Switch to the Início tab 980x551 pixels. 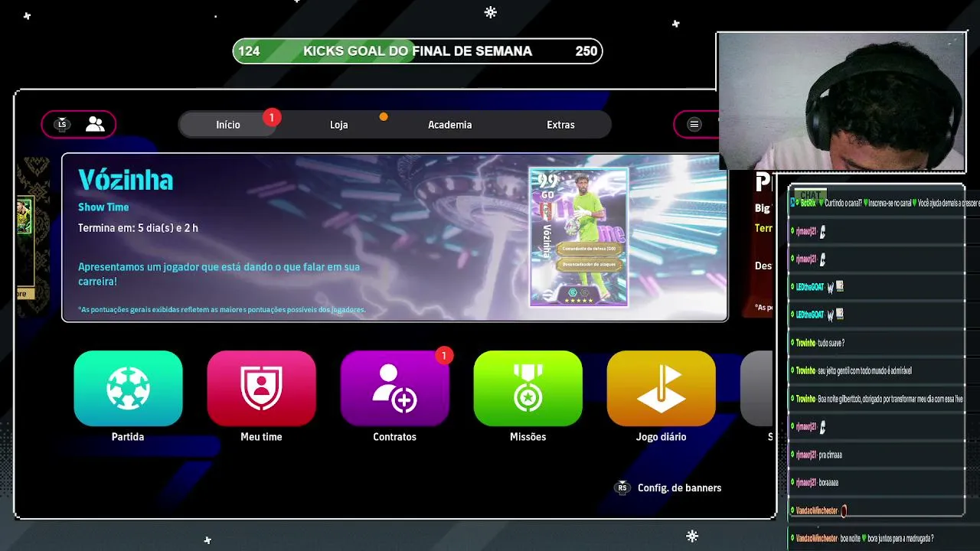[x=228, y=125]
